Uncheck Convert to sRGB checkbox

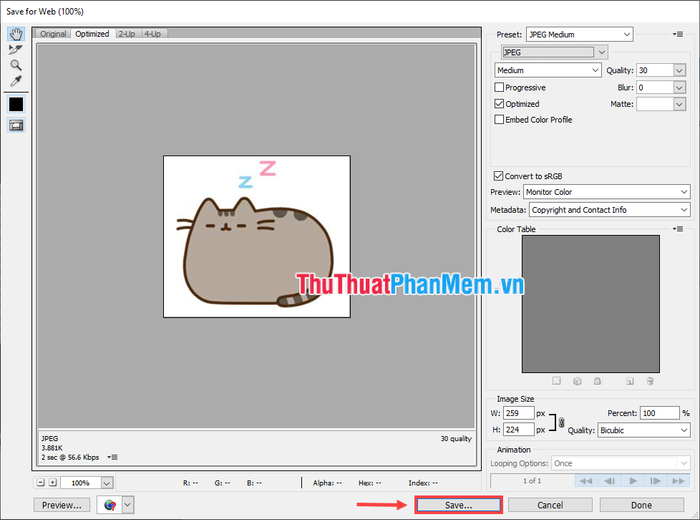(498, 176)
